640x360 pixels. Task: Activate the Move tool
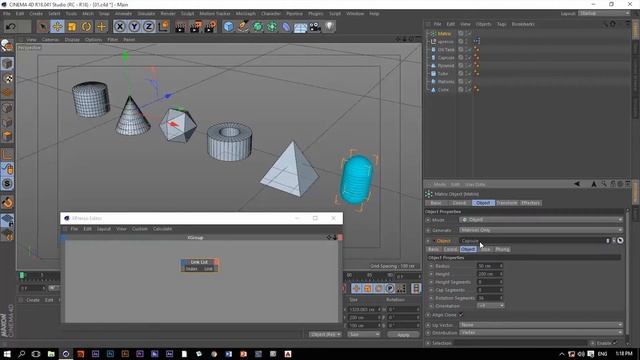tap(57, 27)
